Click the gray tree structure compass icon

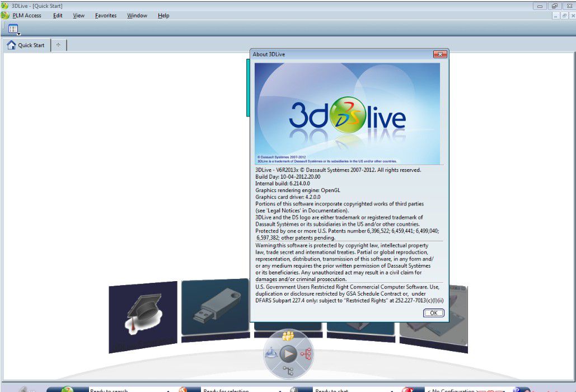coord(288,371)
